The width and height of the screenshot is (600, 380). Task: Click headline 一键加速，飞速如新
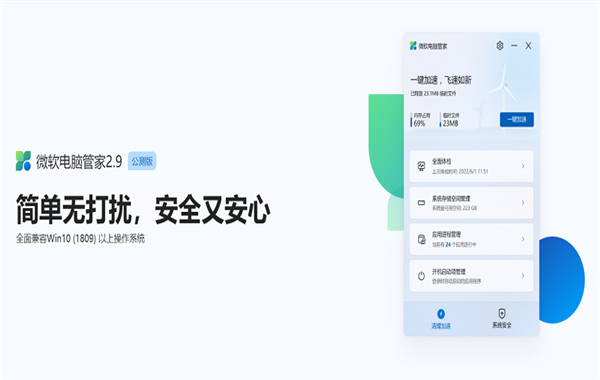tap(441, 80)
